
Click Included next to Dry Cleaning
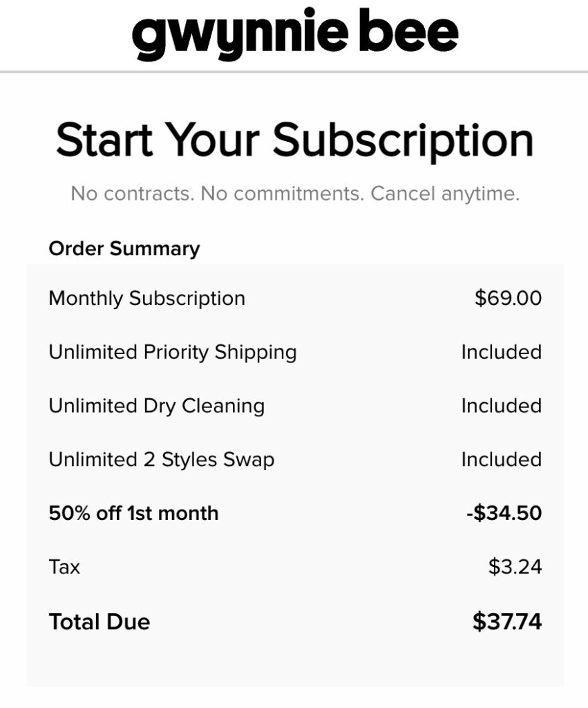[501, 405]
